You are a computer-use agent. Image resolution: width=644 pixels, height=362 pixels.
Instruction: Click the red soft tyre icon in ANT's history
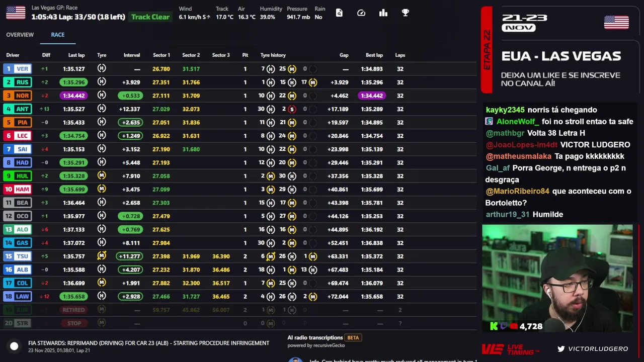pyautogui.click(x=292, y=109)
